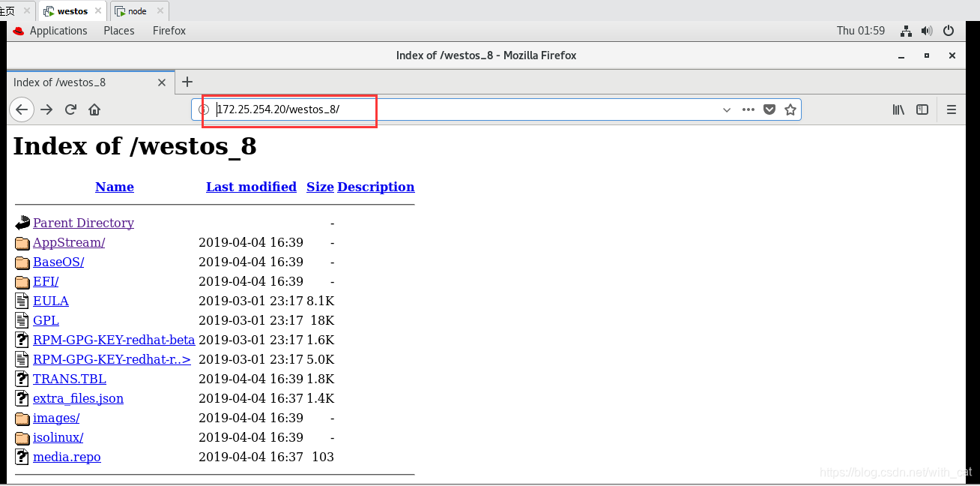Click the BaseOS folder icon
The height and width of the screenshot is (486, 980).
point(22,262)
